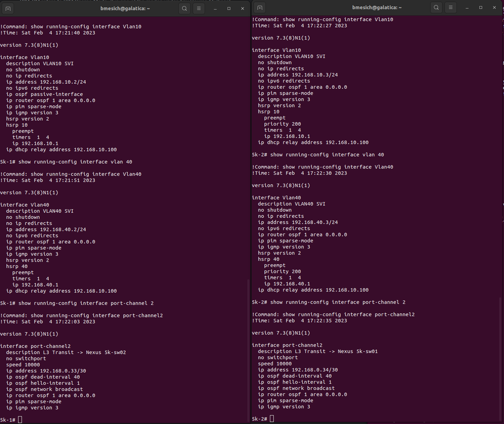Minimize the right terminal window
The width and height of the screenshot is (504, 424).
[x=467, y=8]
